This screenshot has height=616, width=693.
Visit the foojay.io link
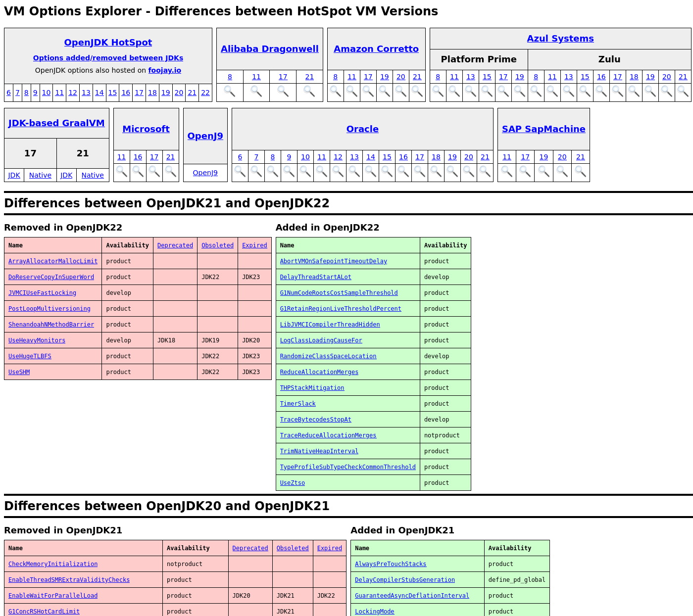(x=165, y=70)
